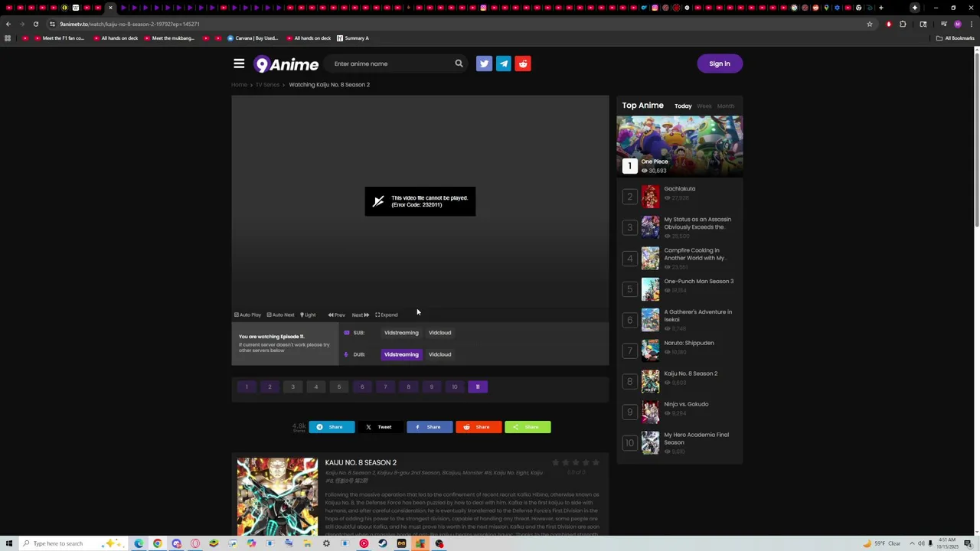Go to the Prev episode
Image resolution: width=980 pixels, height=551 pixels.
(x=337, y=315)
